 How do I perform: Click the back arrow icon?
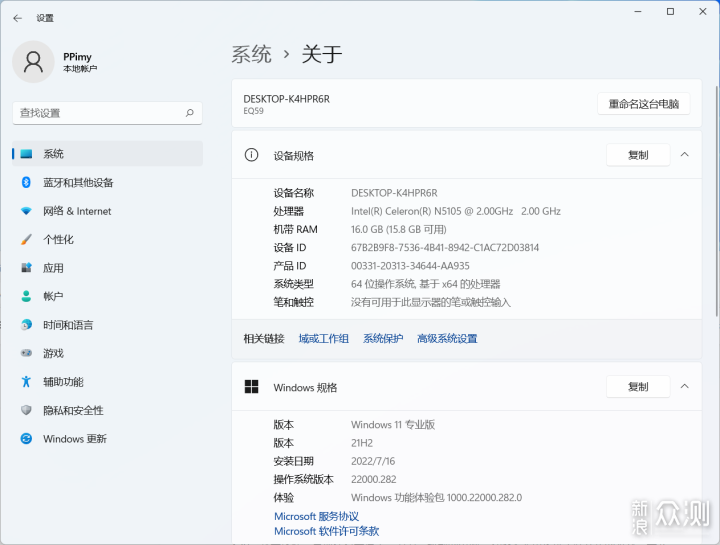tap(17, 18)
